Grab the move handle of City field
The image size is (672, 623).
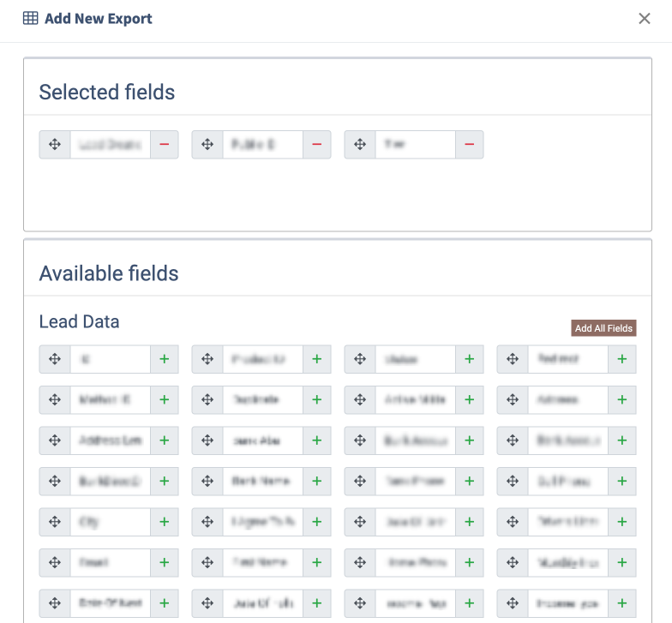(55, 522)
